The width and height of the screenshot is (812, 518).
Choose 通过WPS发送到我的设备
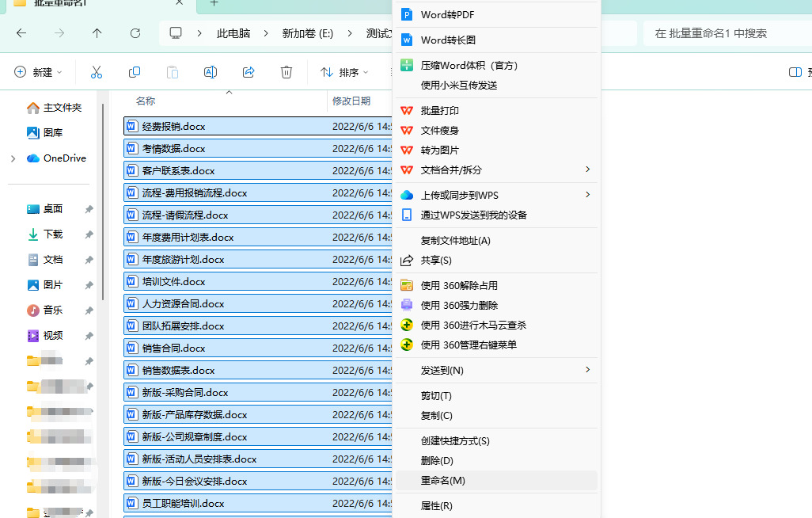pyautogui.click(x=497, y=215)
